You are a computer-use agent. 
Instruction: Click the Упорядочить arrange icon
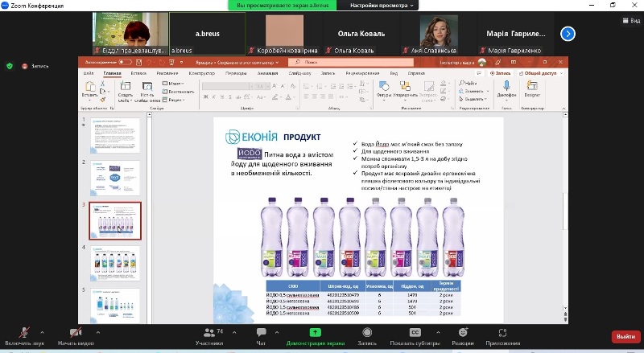click(405, 86)
